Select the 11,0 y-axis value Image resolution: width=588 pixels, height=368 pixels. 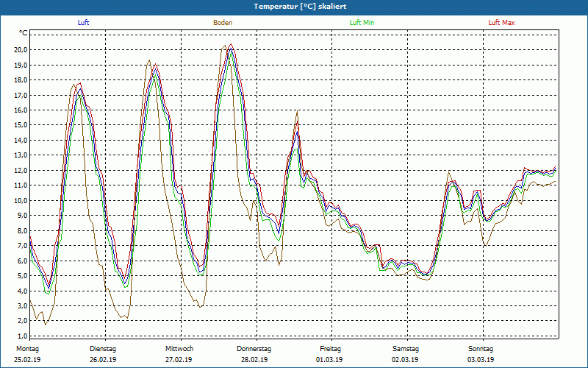[x=21, y=185]
